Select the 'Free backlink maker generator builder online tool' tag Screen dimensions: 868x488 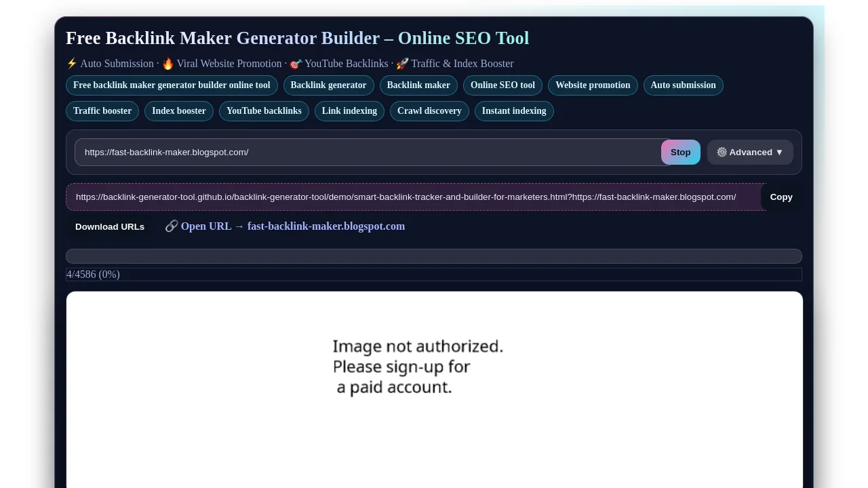(172, 85)
